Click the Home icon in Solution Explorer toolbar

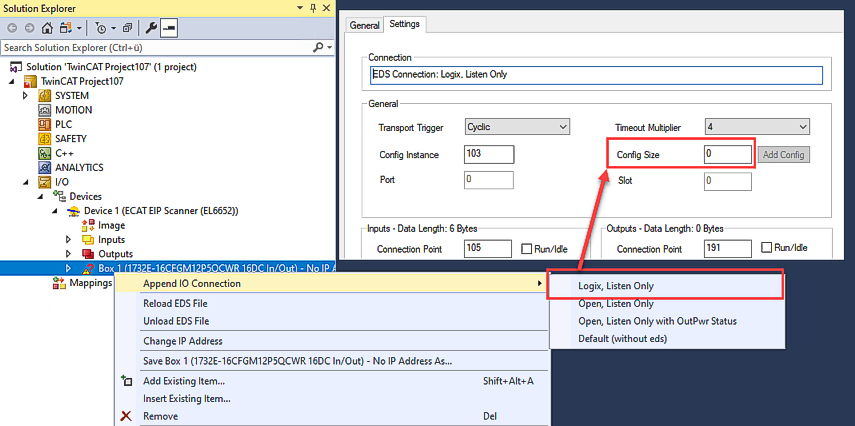coord(47,28)
